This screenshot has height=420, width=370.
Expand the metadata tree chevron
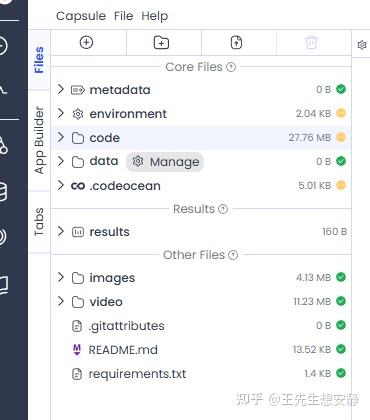tap(61, 89)
